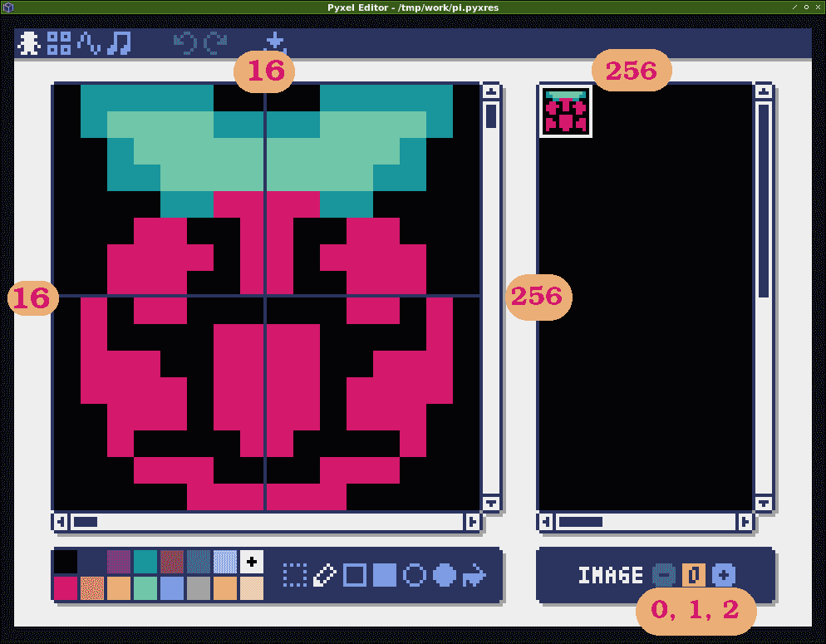
Task: Pick the gray color swatch
Action: pyautogui.click(x=199, y=588)
